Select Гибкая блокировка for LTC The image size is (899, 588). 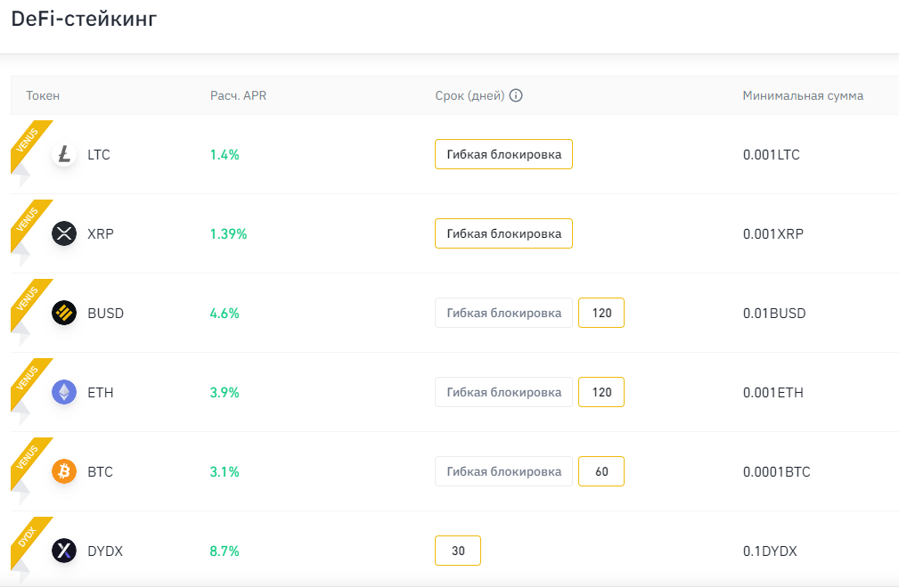tap(503, 154)
